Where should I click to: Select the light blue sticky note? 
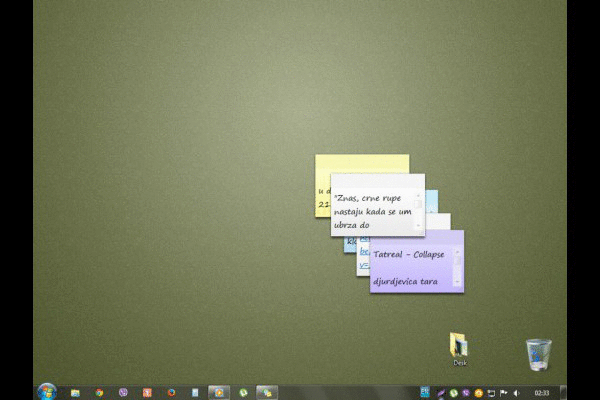point(432,200)
